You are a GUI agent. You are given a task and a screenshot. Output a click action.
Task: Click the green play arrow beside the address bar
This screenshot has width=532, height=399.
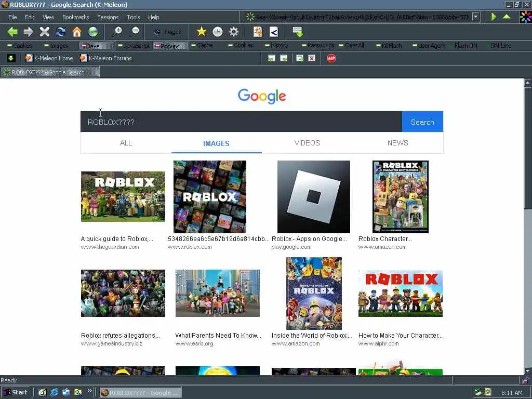pyautogui.click(x=494, y=17)
